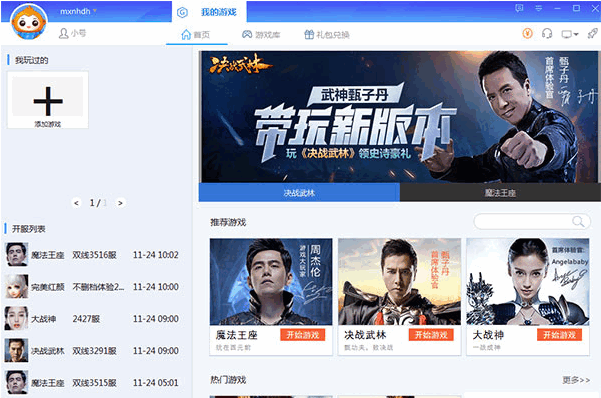Open the title bar menu icon
The image size is (601, 398).
pos(539,8)
